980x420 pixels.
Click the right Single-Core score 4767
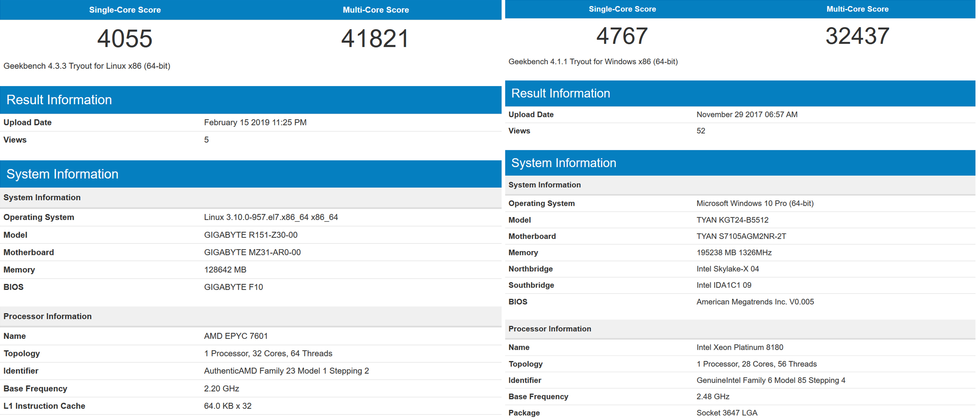(622, 36)
